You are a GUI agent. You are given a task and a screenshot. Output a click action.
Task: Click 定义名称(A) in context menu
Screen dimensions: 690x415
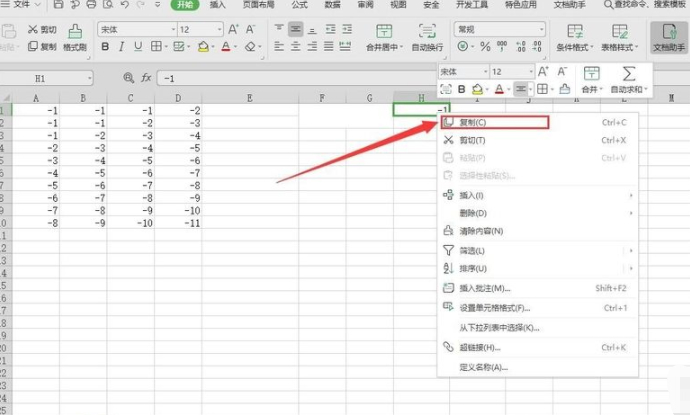539,367
